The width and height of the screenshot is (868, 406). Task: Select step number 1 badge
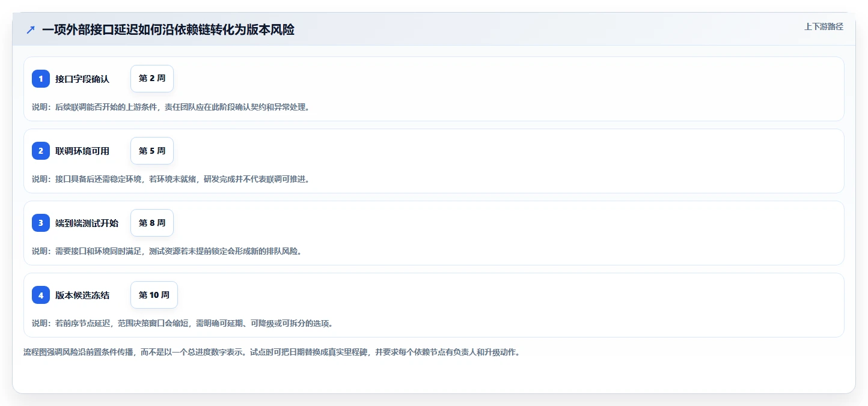[41, 79]
